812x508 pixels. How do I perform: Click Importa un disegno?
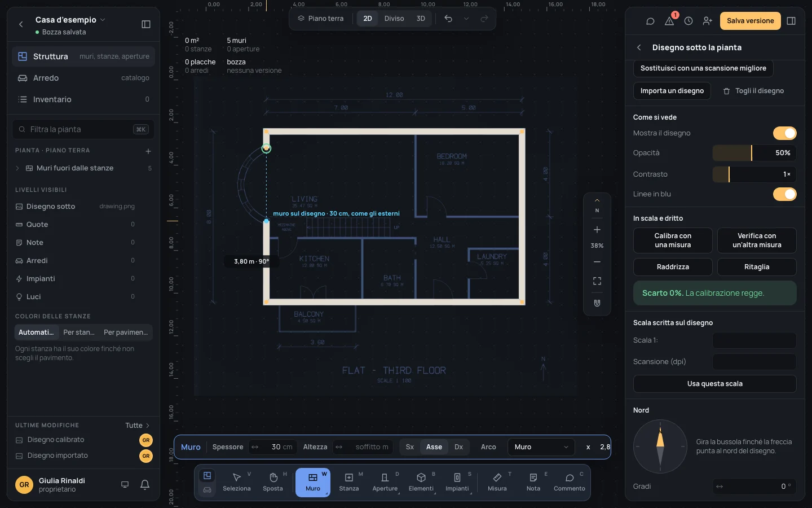[672, 91]
